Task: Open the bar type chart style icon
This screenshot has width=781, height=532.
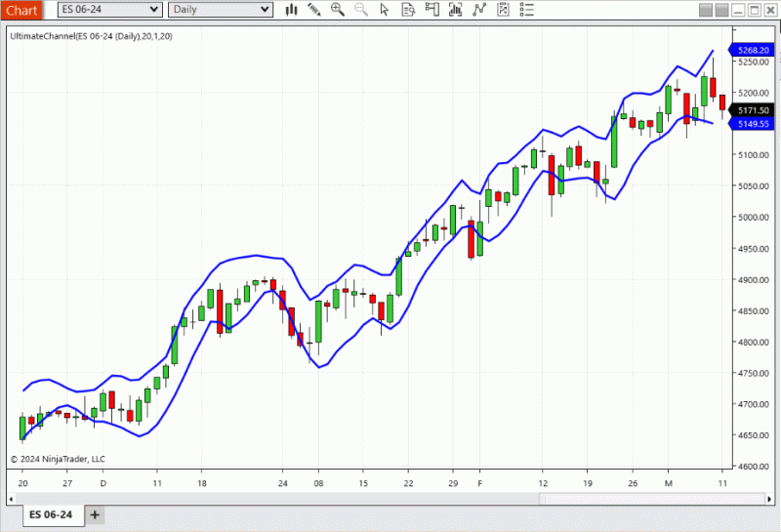Action: pyautogui.click(x=291, y=10)
